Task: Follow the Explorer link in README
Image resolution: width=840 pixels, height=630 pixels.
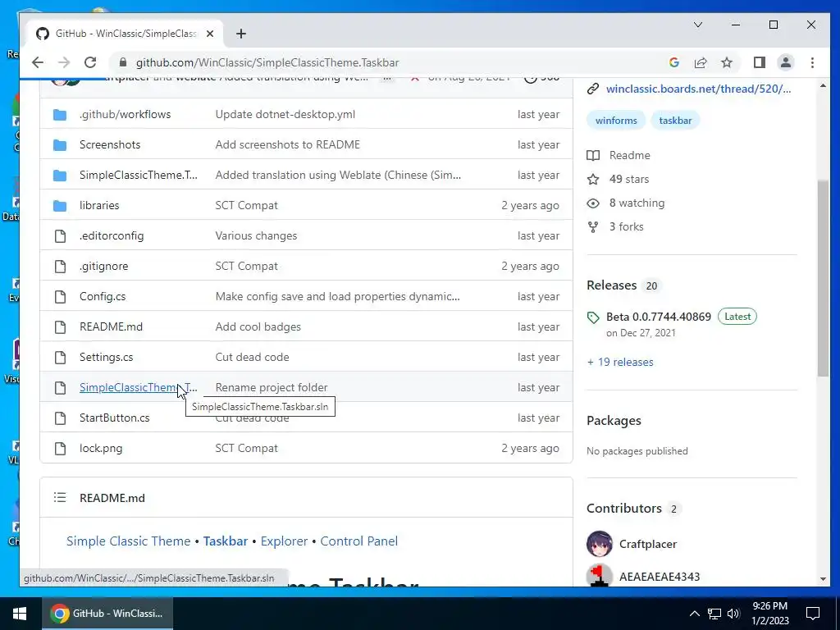Action: coord(284,541)
